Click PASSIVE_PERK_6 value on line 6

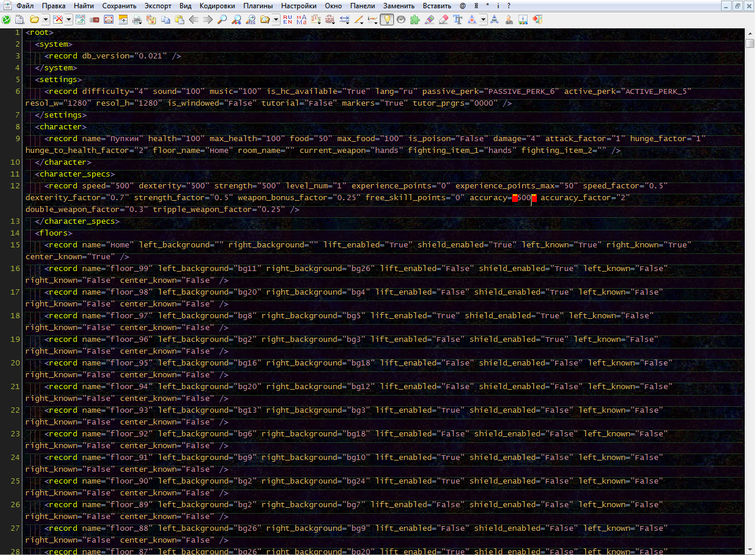click(522, 92)
